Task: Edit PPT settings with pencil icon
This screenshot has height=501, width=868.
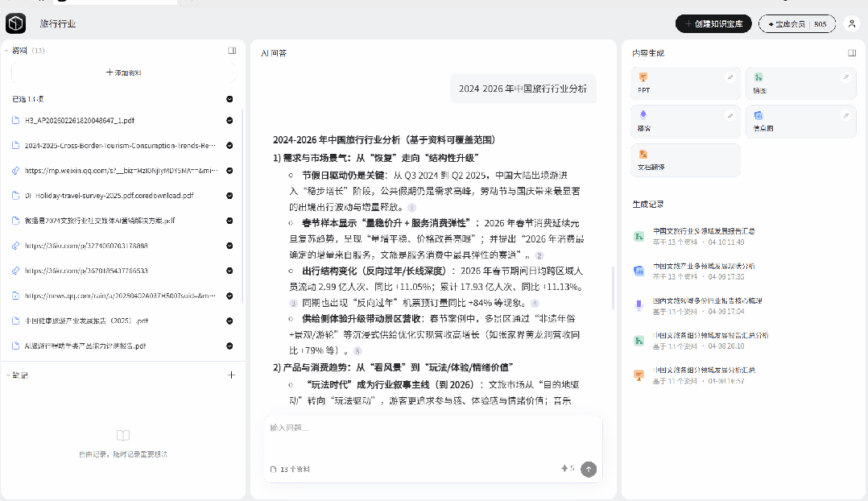Action: (730, 77)
